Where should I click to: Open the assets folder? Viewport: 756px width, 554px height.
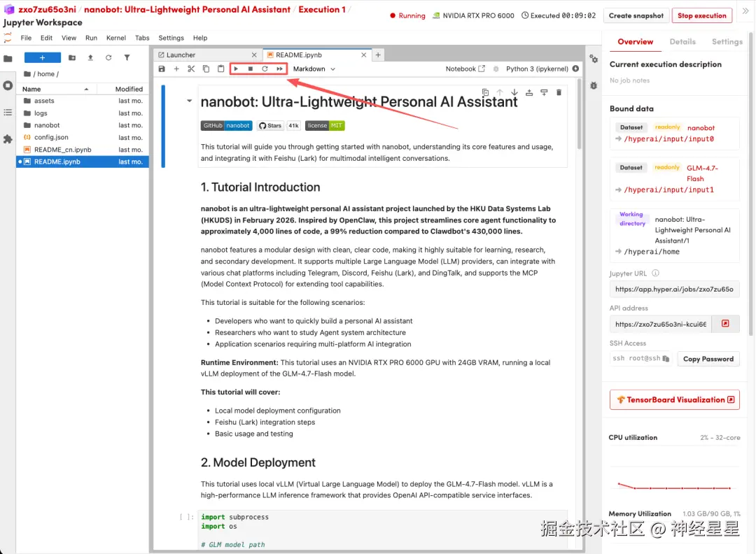coord(83,101)
